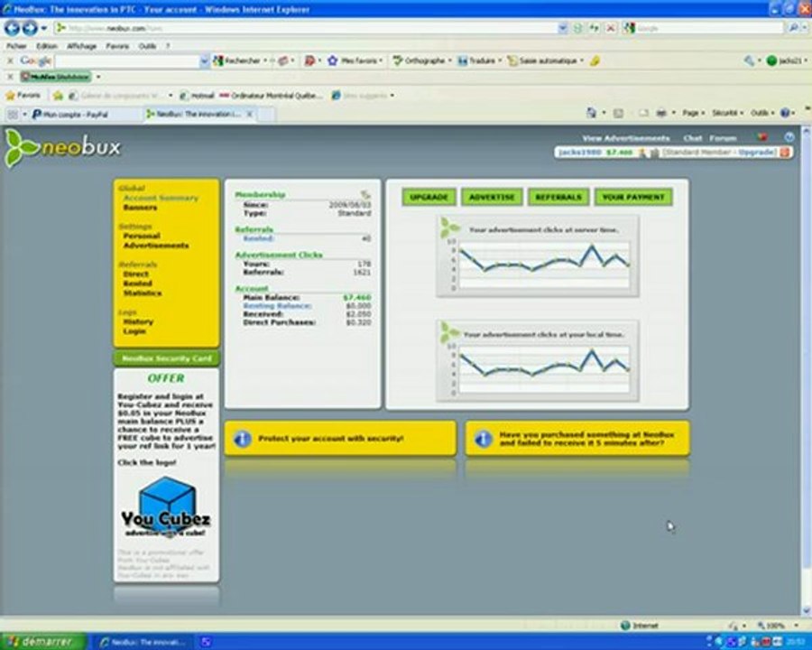Close the NeoBux tab
The height and width of the screenshot is (650, 812).
(x=250, y=114)
